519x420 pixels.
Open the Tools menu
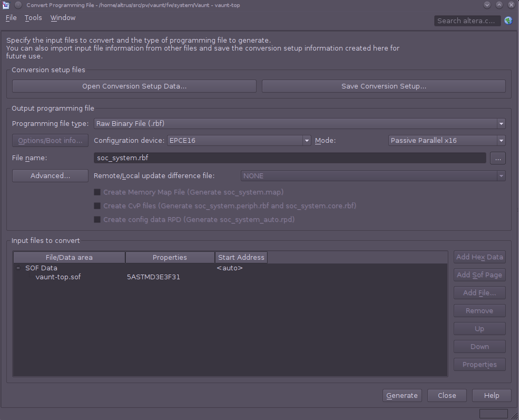33,18
